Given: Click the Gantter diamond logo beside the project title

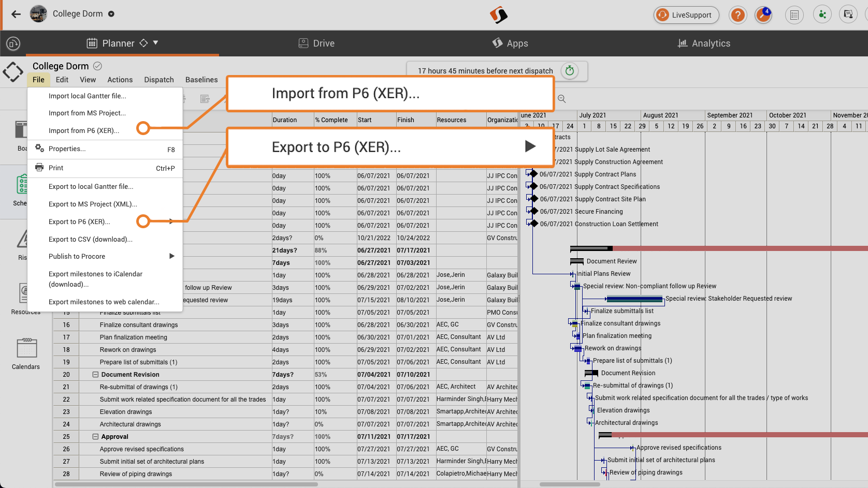Looking at the screenshot, I should point(13,72).
